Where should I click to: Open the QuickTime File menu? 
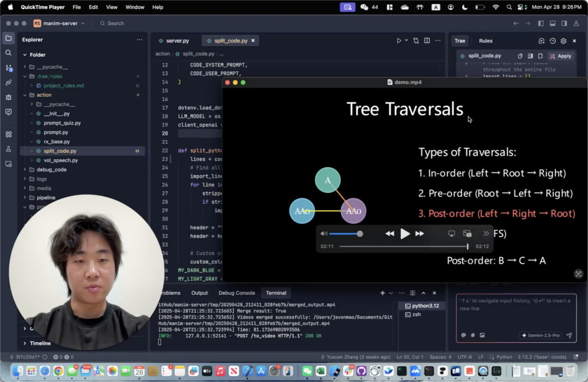tap(77, 7)
